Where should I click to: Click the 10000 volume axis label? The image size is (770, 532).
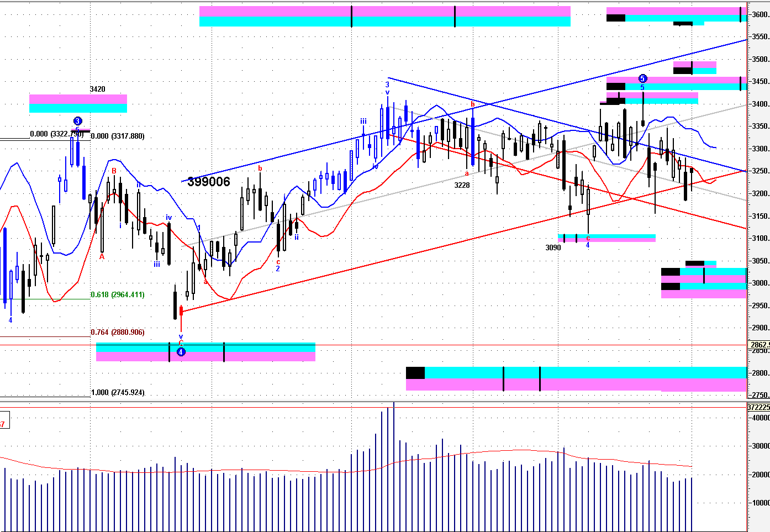761,503
